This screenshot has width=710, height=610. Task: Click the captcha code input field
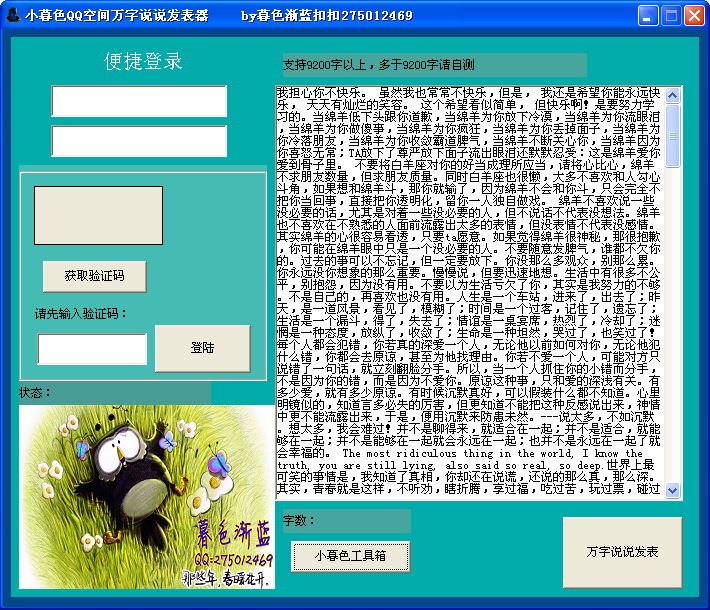pos(92,349)
